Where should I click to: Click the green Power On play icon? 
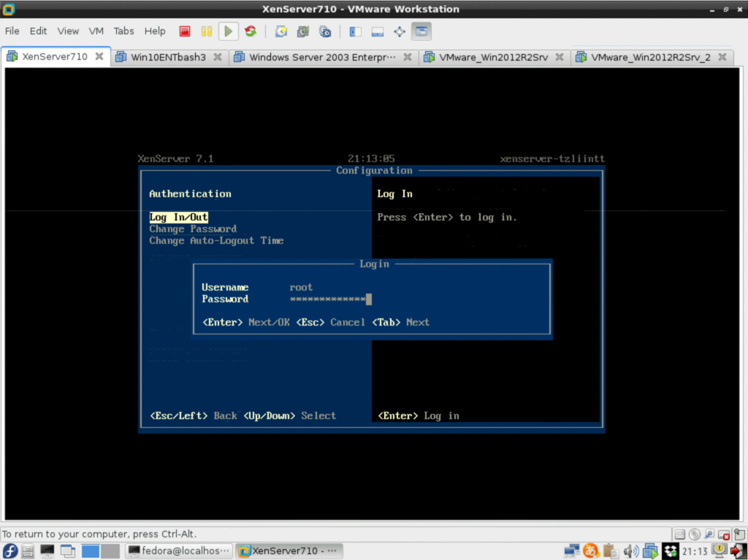tap(229, 31)
